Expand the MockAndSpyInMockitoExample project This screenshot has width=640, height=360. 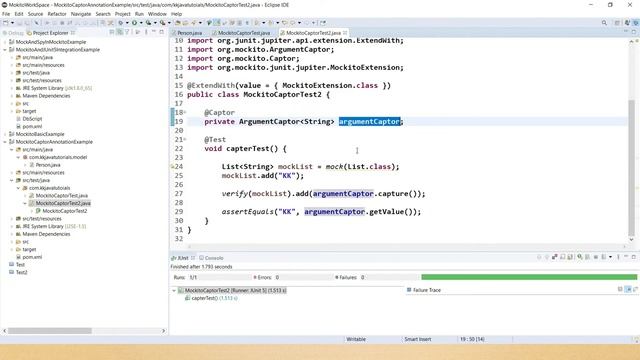(5, 42)
